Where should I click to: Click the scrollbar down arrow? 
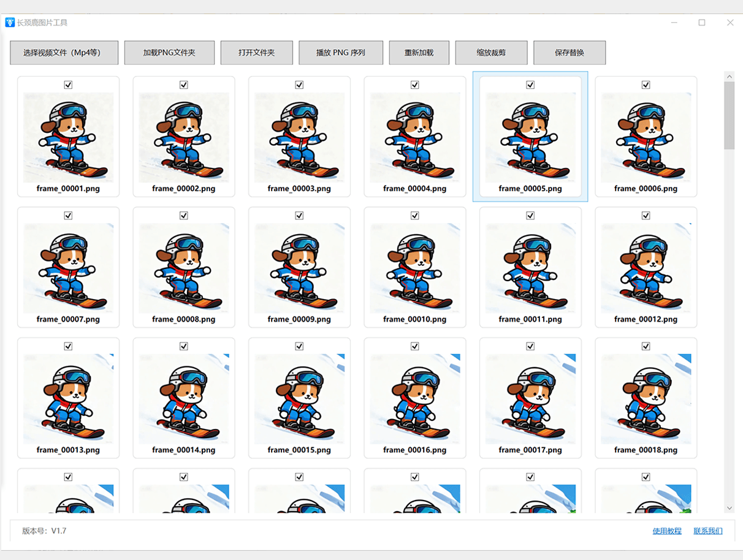[730, 508]
